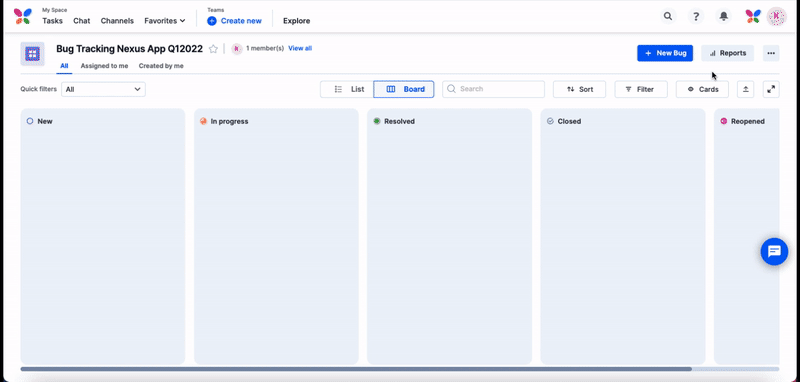This screenshot has height=382, width=800.
Task: Click the In progress column header text
Action: [230, 121]
